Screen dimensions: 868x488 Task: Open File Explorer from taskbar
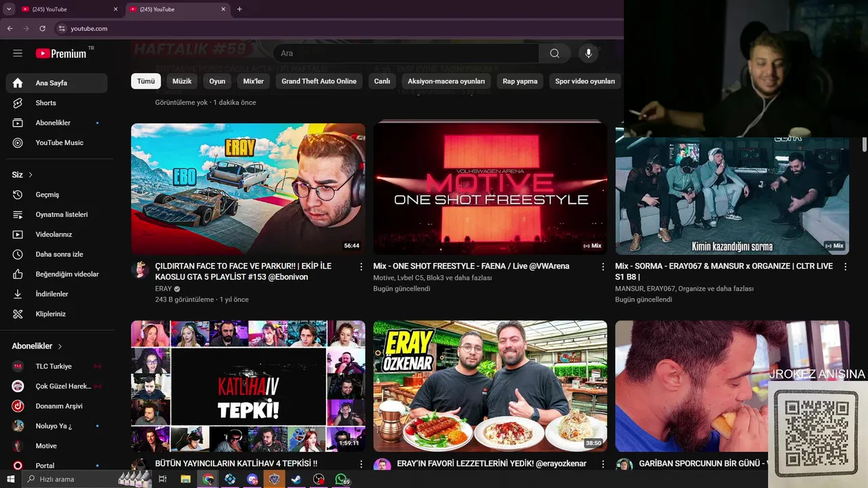(x=185, y=479)
